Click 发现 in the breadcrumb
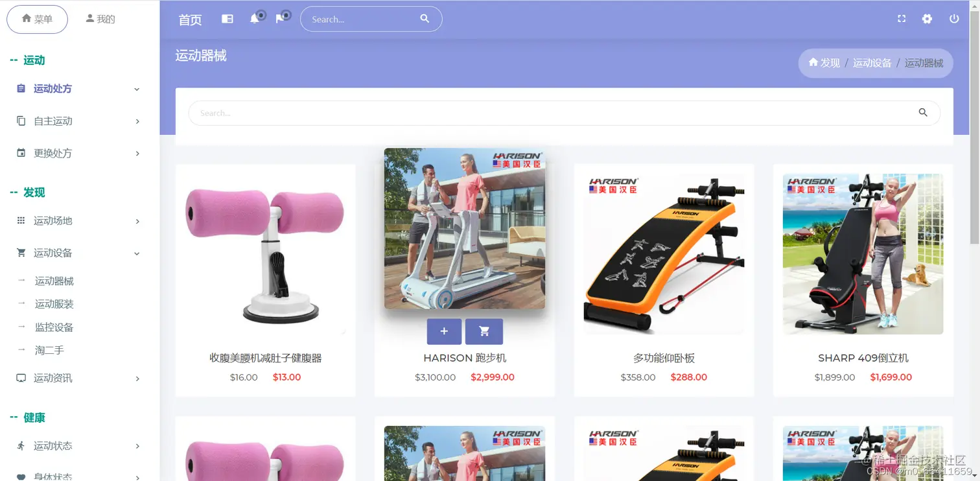The image size is (980, 481). [830, 63]
